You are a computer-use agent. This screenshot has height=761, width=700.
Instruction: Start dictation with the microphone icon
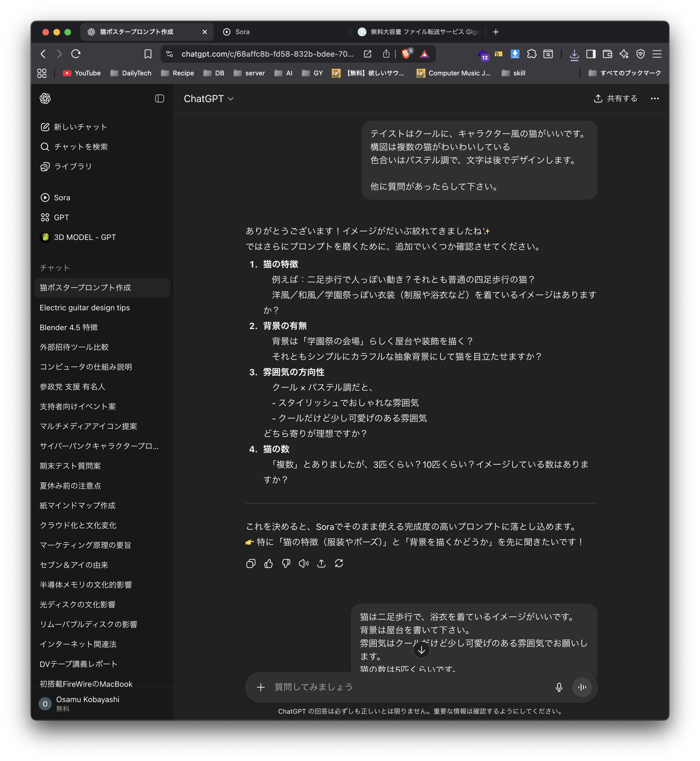pos(559,687)
